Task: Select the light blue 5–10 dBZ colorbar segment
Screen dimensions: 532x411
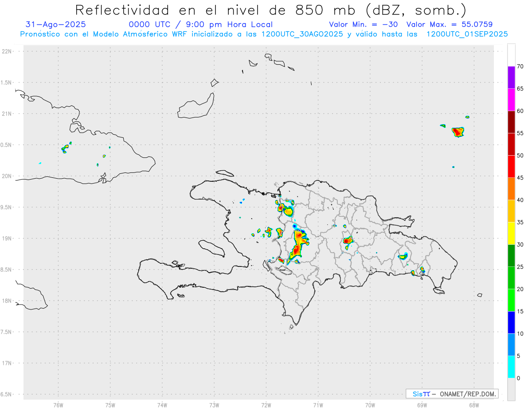Action: 511,345
